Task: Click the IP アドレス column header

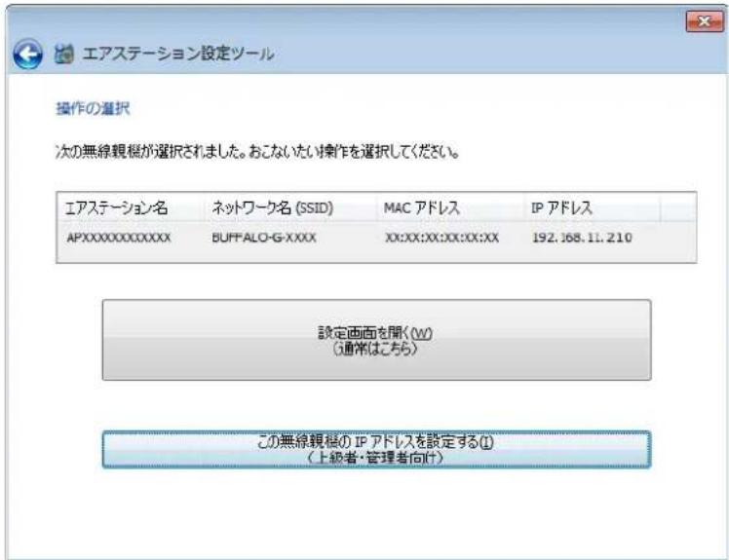Action: (x=592, y=207)
